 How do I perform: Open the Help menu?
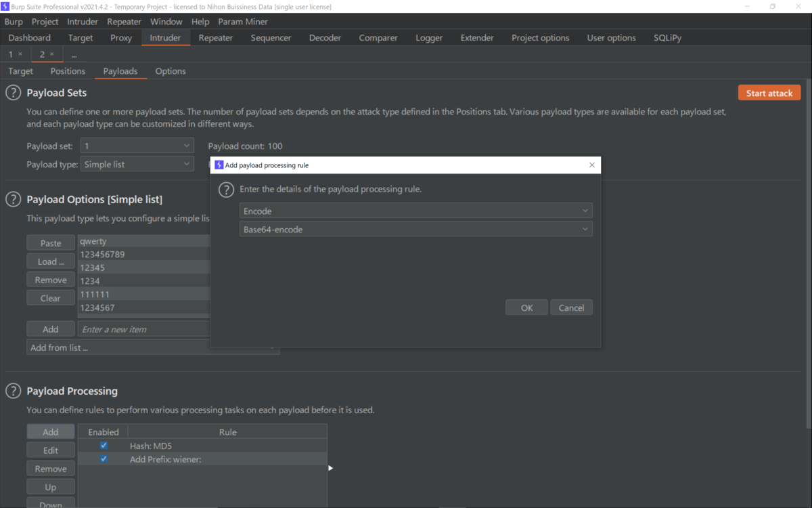click(200, 22)
